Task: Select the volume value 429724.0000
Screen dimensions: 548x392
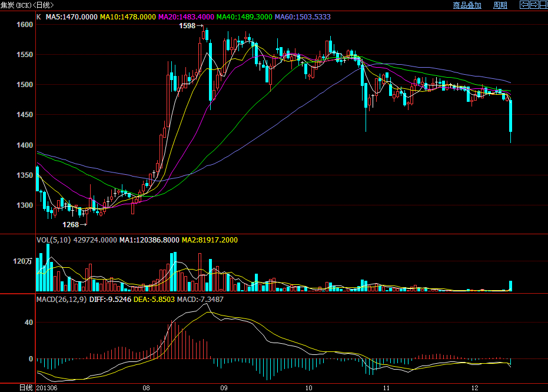Action: 95,240
